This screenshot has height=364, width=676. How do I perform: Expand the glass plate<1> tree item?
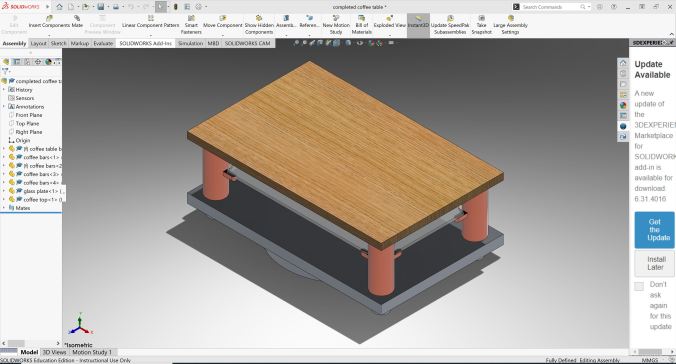4,191
